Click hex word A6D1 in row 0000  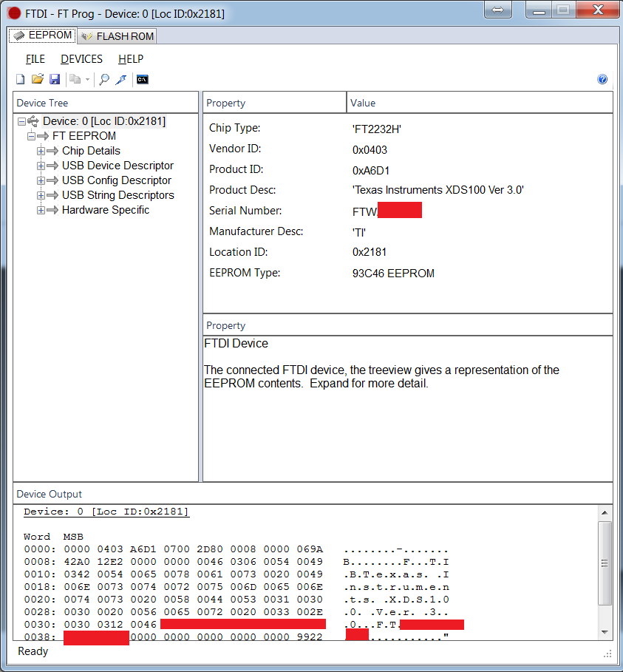point(143,549)
